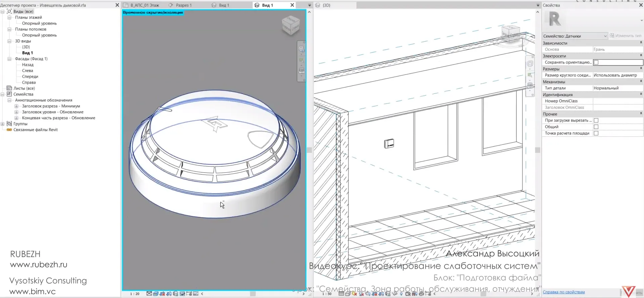Click the Вид 1 view horizontal scrollbar thumb
The image size is (644, 298).
253,294
